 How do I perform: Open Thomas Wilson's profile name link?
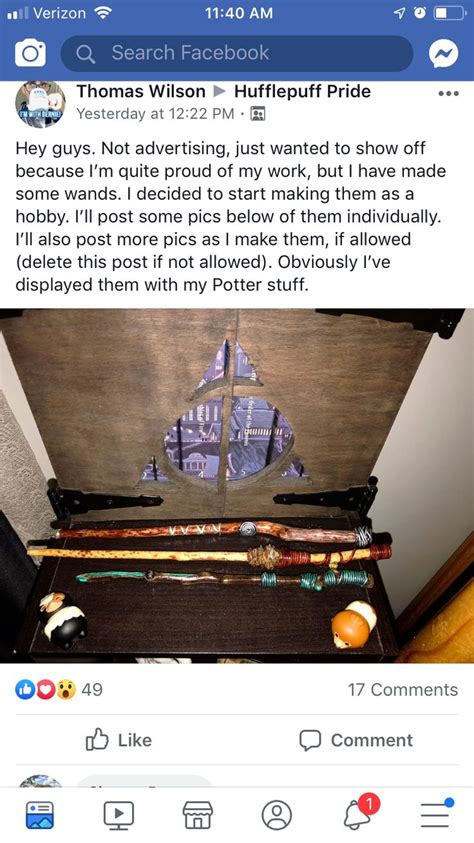click(x=141, y=91)
